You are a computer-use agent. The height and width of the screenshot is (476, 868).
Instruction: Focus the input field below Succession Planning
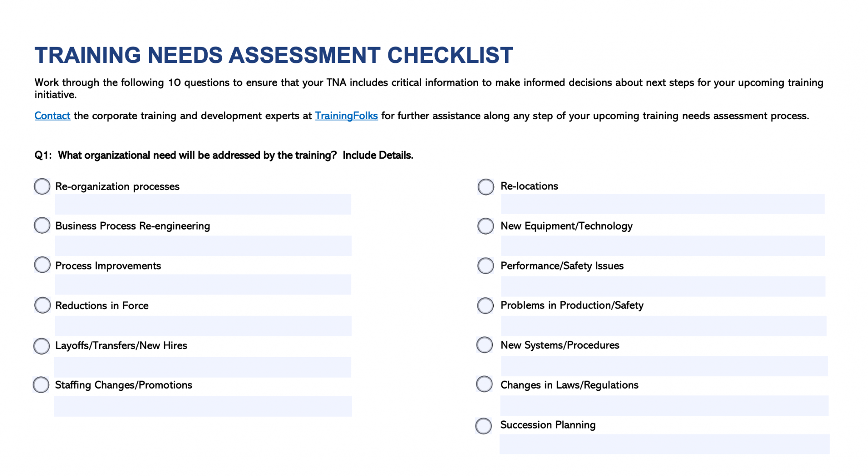pyautogui.click(x=664, y=444)
